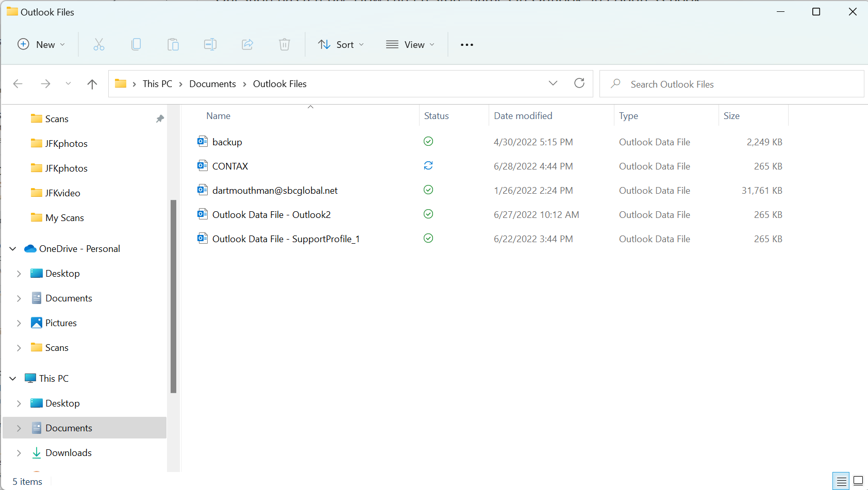Open the Recent locations chevron
This screenshot has height=490, width=868.
click(x=68, y=84)
